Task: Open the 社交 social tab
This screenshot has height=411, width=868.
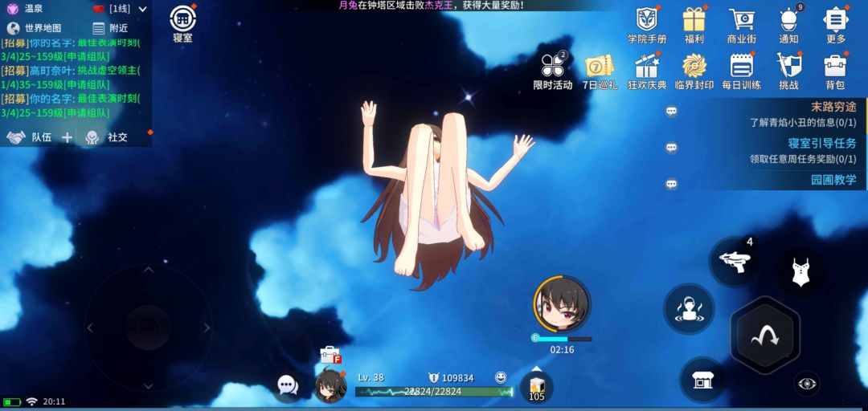Action: tap(106, 137)
